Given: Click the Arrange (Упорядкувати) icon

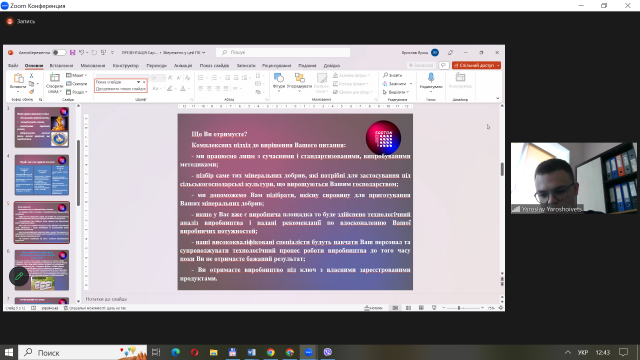Looking at the screenshot, I should click(x=300, y=80).
